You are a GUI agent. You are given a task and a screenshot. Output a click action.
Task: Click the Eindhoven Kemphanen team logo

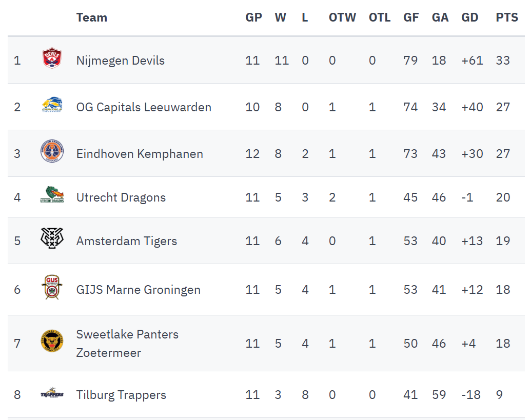[x=52, y=152]
